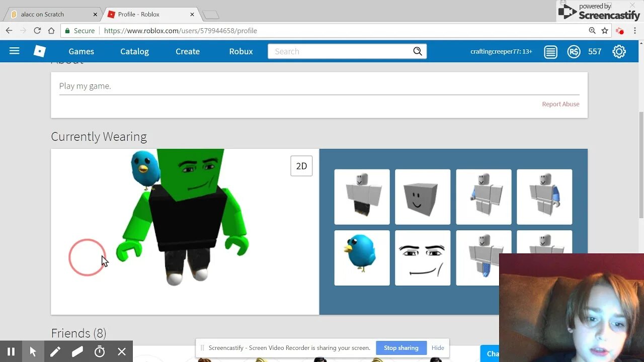Click the 'Friends (8)' heading
644x362 pixels.
[x=78, y=333]
